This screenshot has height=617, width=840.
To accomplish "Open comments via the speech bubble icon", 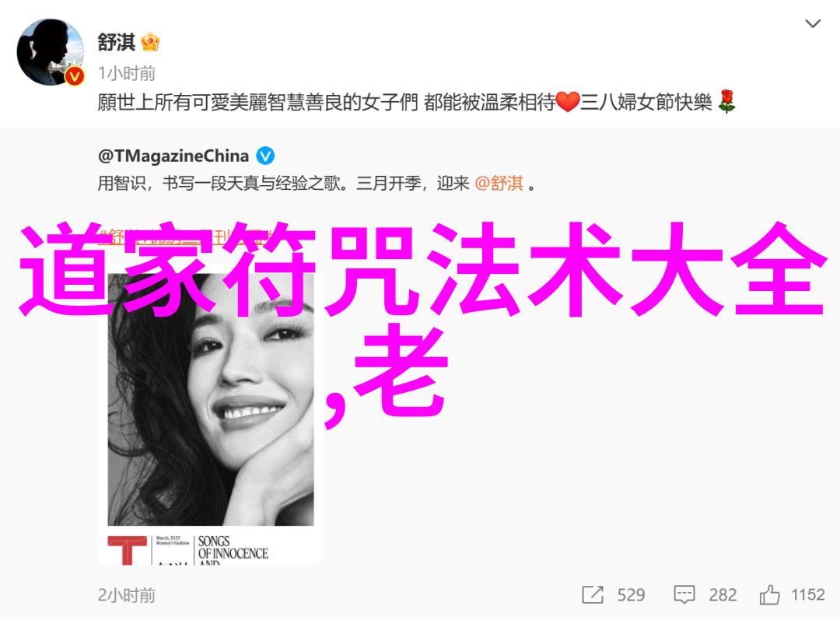I will [x=684, y=595].
